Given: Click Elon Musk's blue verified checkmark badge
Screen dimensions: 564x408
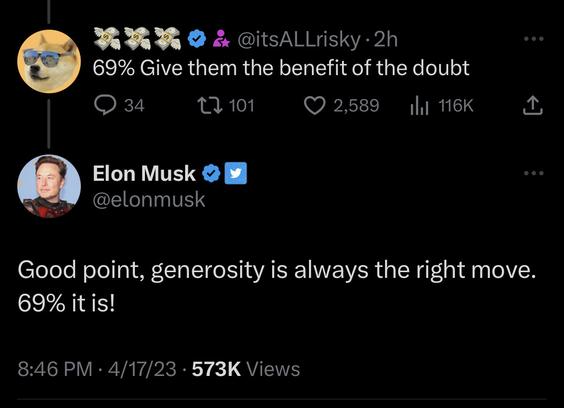Looking at the screenshot, I should (x=211, y=173).
